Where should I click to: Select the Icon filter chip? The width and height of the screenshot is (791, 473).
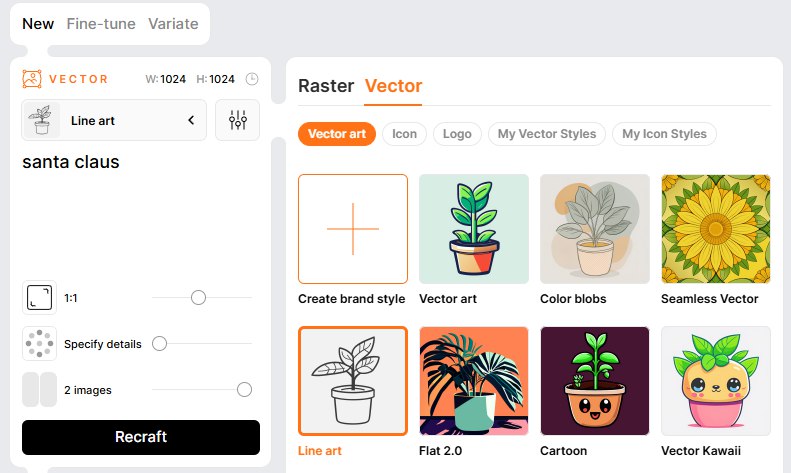(405, 134)
